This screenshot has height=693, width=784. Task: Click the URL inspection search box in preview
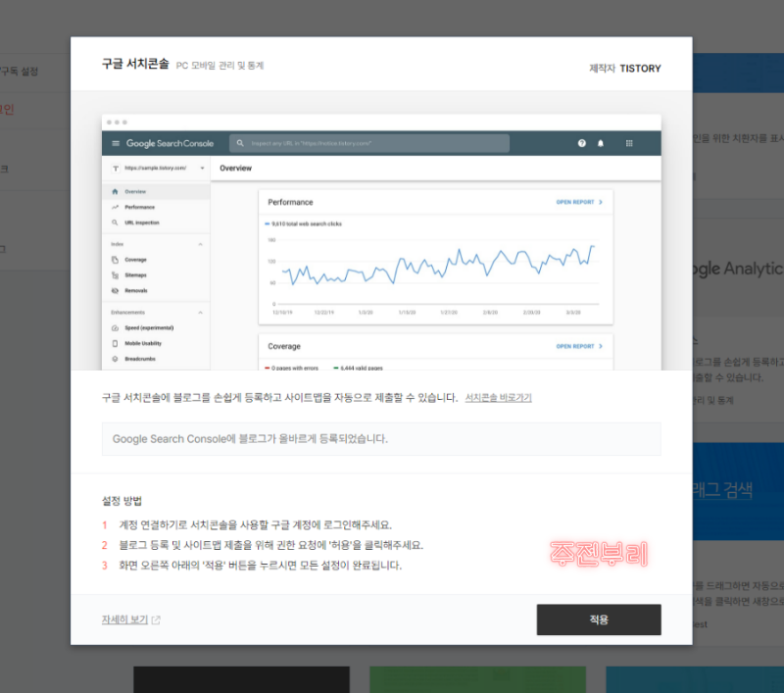[369, 143]
